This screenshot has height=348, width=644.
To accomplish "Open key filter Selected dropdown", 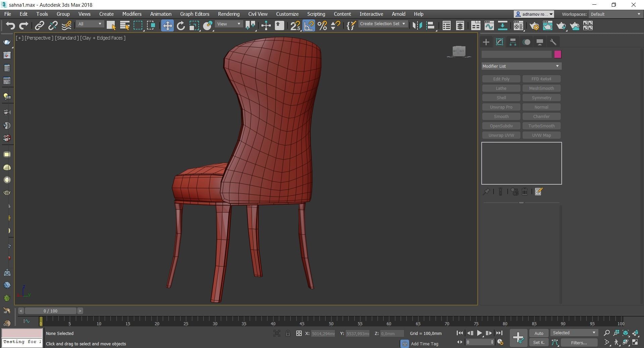I will pyautogui.click(x=574, y=333).
